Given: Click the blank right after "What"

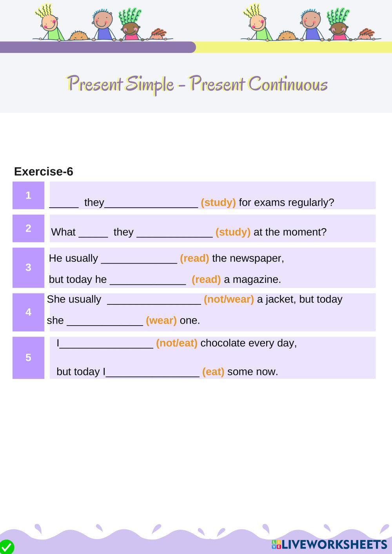Looking at the screenshot, I should coord(93,232).
